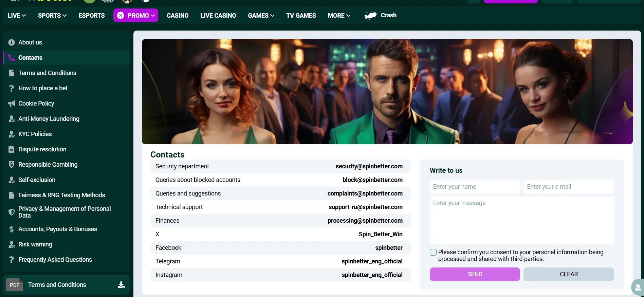Open the How to place a bet page
644x297 pixels.
click(43, 88)
